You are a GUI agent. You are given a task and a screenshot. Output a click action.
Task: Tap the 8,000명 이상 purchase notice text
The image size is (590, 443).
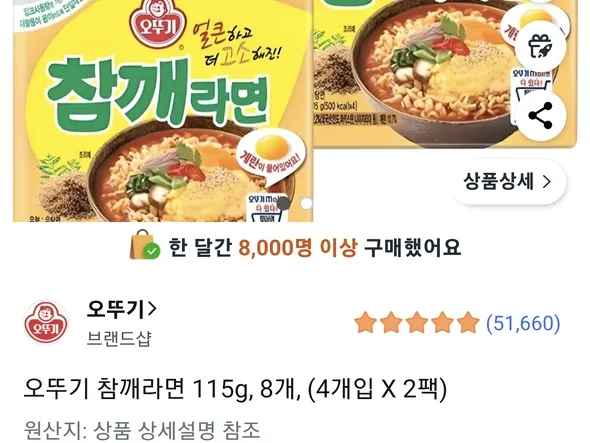click(x=297, y=247)
